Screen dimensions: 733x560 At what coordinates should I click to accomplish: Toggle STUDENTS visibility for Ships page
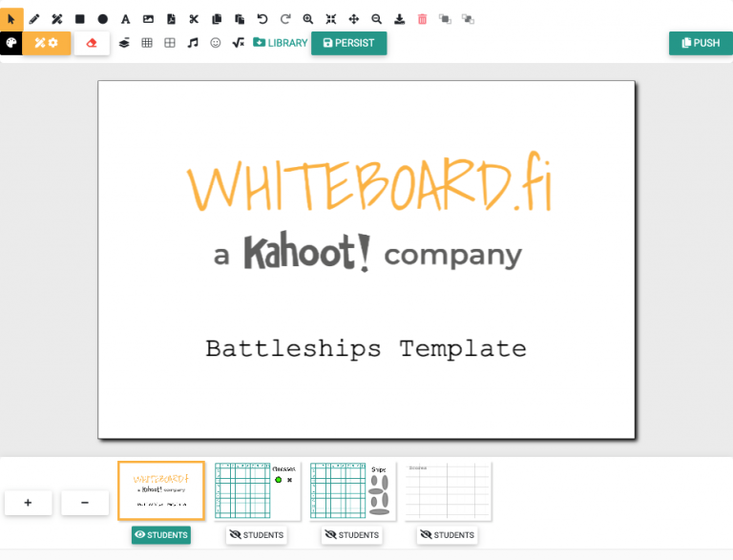[352, 535]
